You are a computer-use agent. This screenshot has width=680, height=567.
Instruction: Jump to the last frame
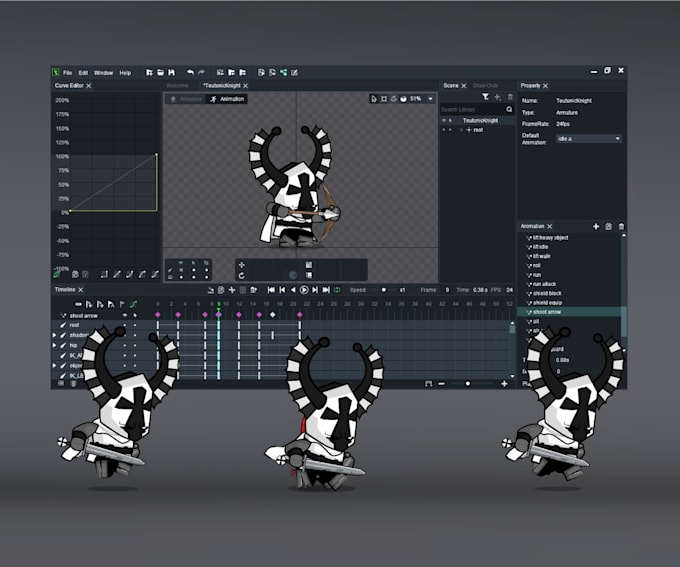326,290
